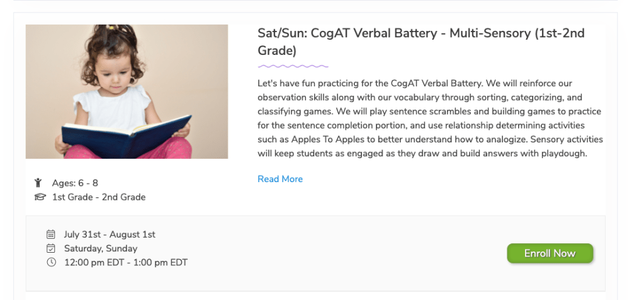Click the clock icon beside class time
Screen dimensions: 644x300
[51, 262]
